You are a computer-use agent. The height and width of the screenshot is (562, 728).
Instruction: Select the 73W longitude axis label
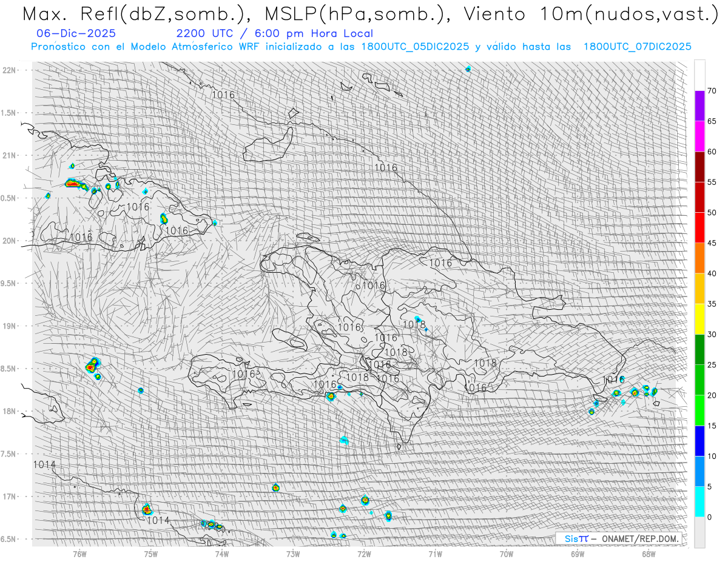point(293,554)
